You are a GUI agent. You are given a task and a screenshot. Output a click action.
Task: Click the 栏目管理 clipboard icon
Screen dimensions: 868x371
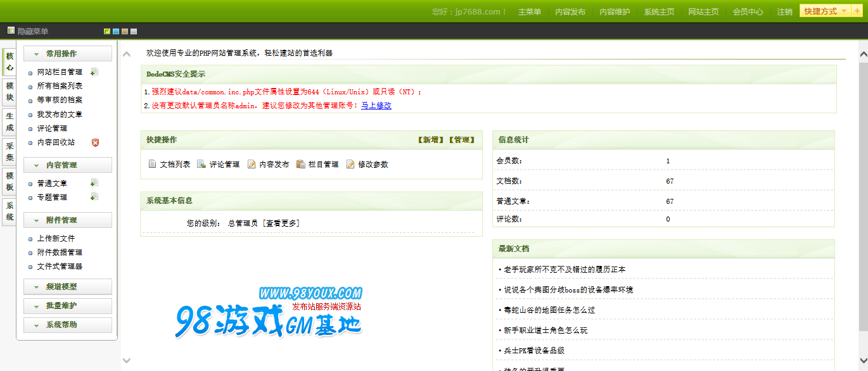point(301,165)
